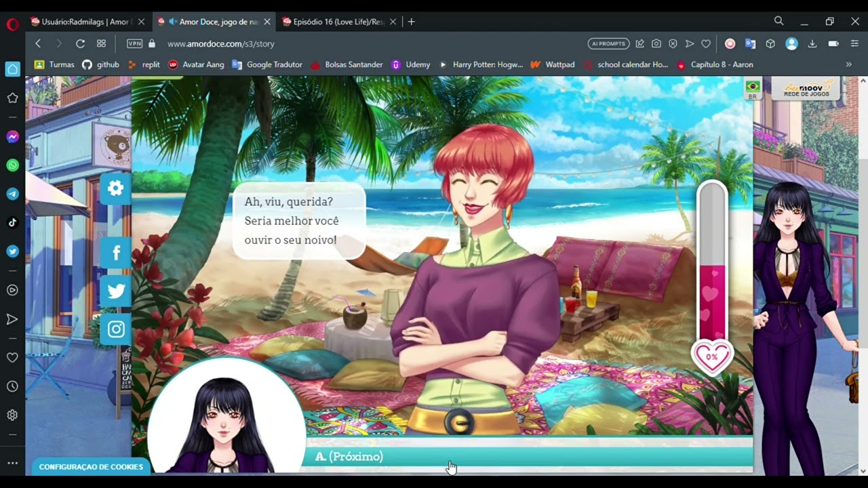
Task: Close the Episódio 16 tab
Action: pos(393,22)
